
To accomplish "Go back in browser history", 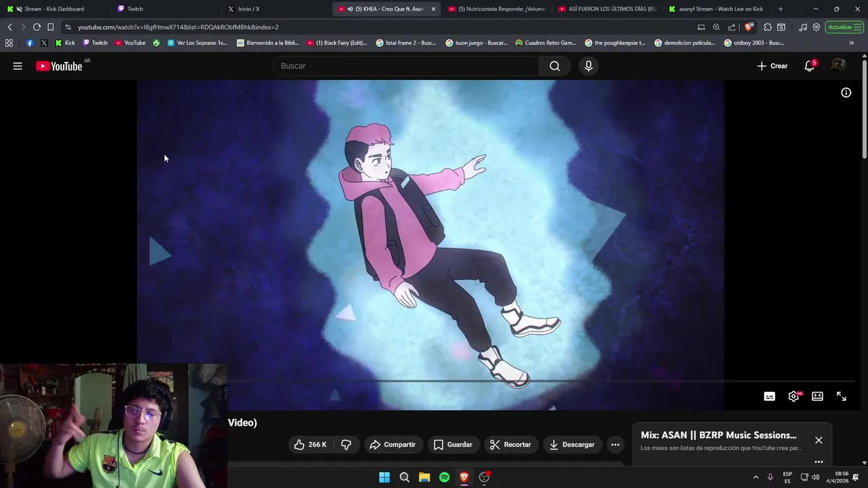I will click(9, 27).
